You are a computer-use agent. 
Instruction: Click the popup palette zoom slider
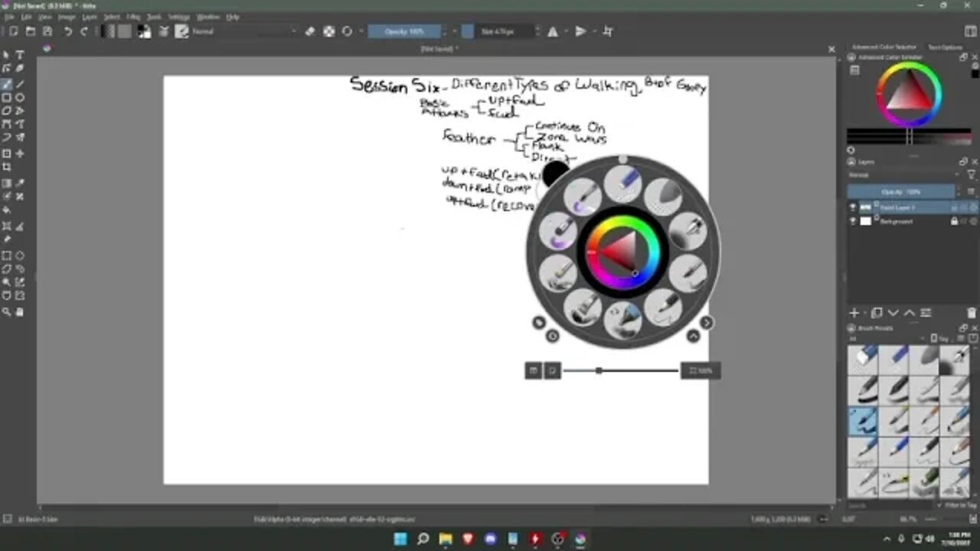pyautogui.click(x=620, y=370)
